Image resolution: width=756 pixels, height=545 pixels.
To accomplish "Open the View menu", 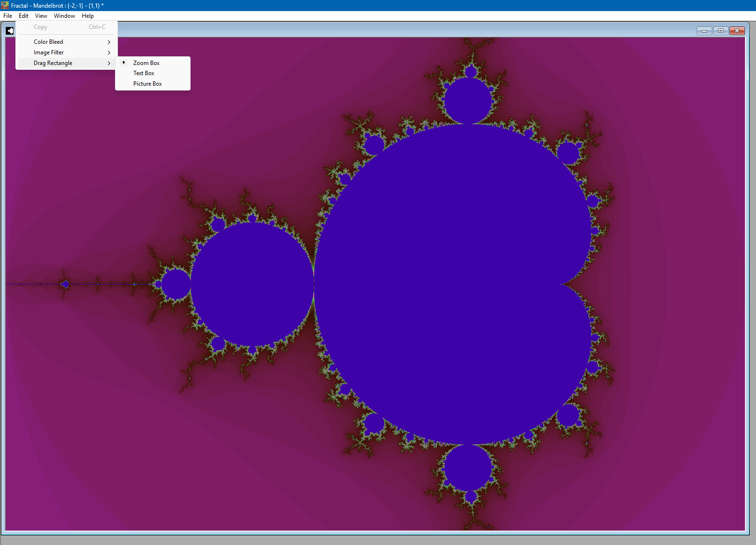I will click(41, 16).
